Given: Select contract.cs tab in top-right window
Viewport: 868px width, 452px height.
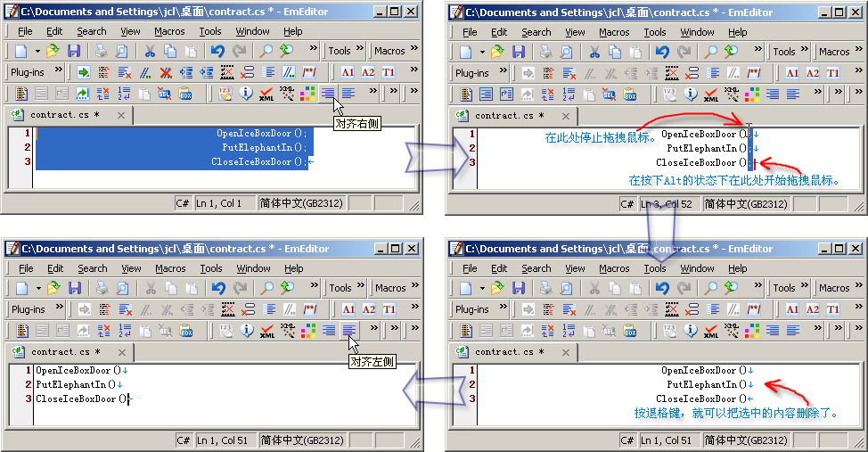Looking at the screenshot, I should (x=510, y=116).
